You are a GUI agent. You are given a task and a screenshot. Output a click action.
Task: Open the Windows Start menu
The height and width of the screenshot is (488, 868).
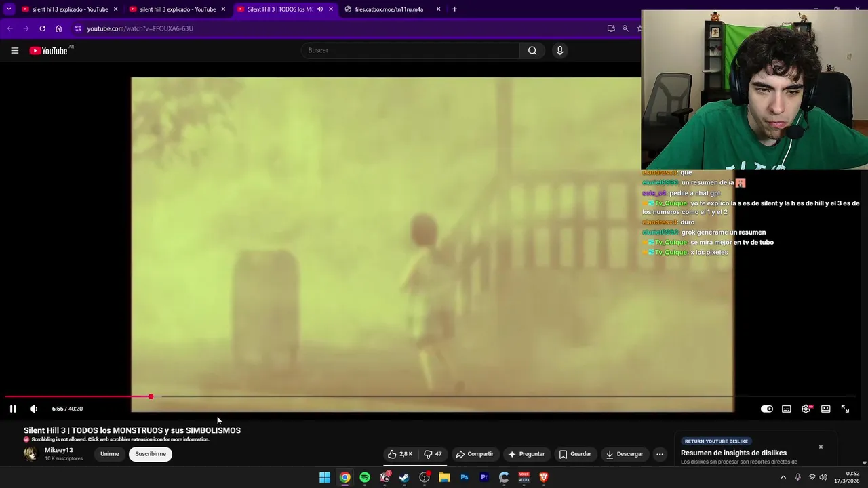(325, 477)
